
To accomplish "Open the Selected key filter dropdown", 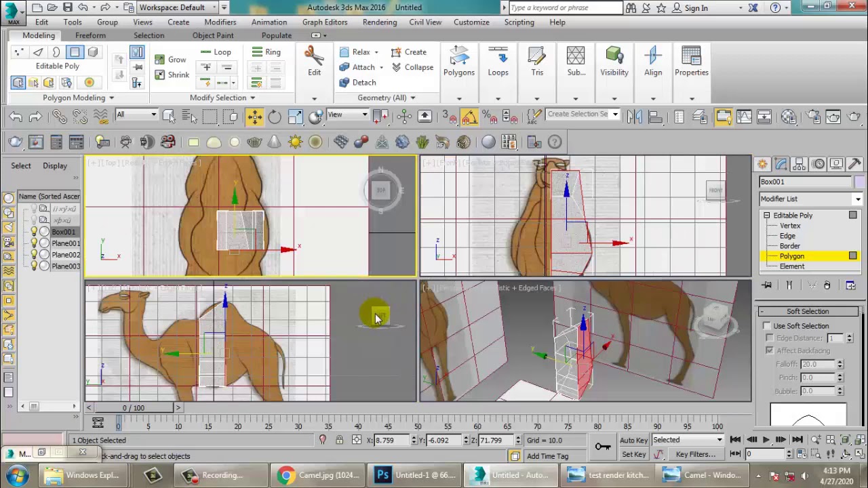I will coord(688,440).
